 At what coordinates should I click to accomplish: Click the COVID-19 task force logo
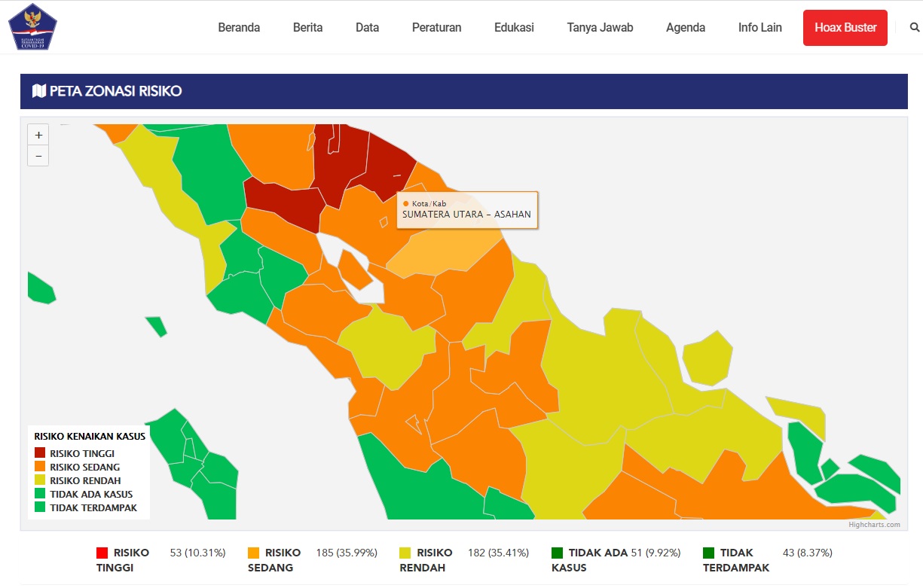pyautogui.click(x=32, y=26)
